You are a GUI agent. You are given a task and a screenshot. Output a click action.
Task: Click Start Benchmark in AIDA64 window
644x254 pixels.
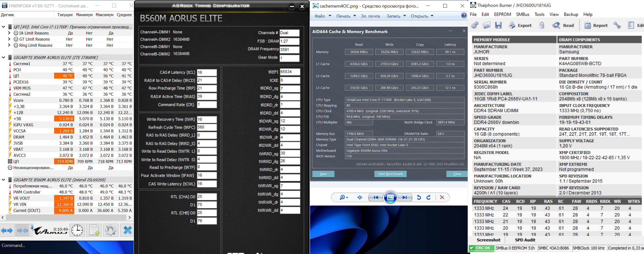pyautogui.click(x=390, y=174)
